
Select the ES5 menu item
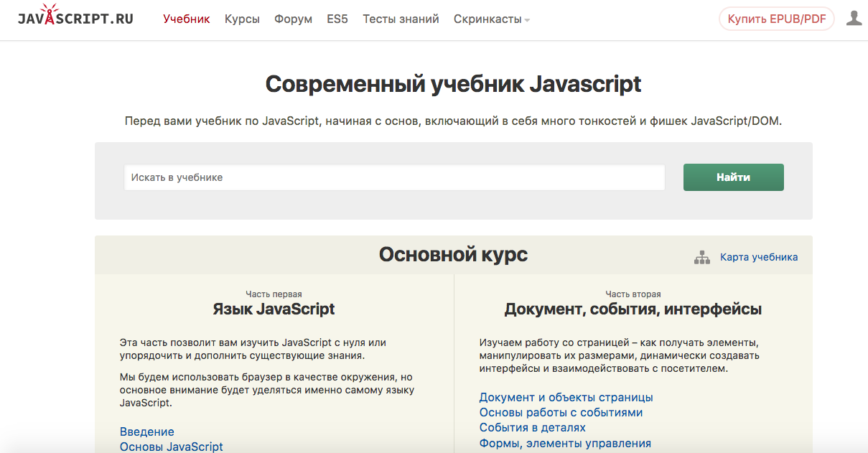[x=337, y=19]
